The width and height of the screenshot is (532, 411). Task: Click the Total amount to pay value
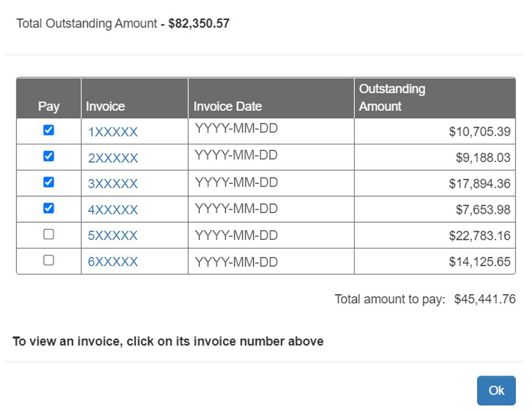pyautogui.click(x=486, y=299)
